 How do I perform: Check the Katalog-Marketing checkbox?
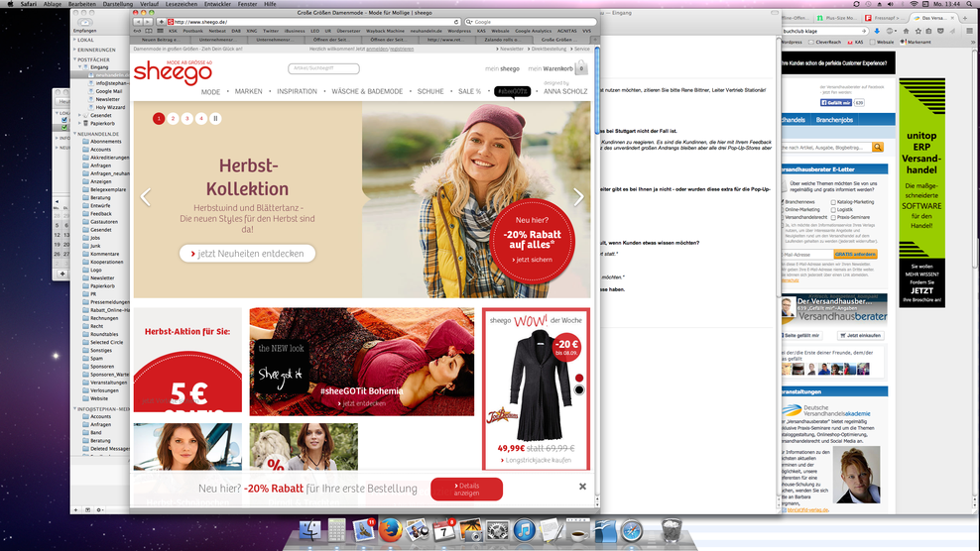pyautogui.click(x=833, y=202)
